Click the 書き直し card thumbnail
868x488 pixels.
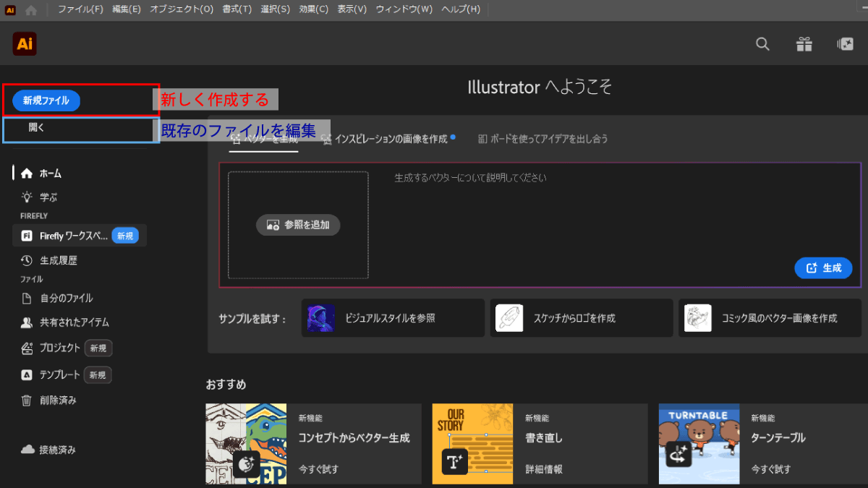(472, 444)
